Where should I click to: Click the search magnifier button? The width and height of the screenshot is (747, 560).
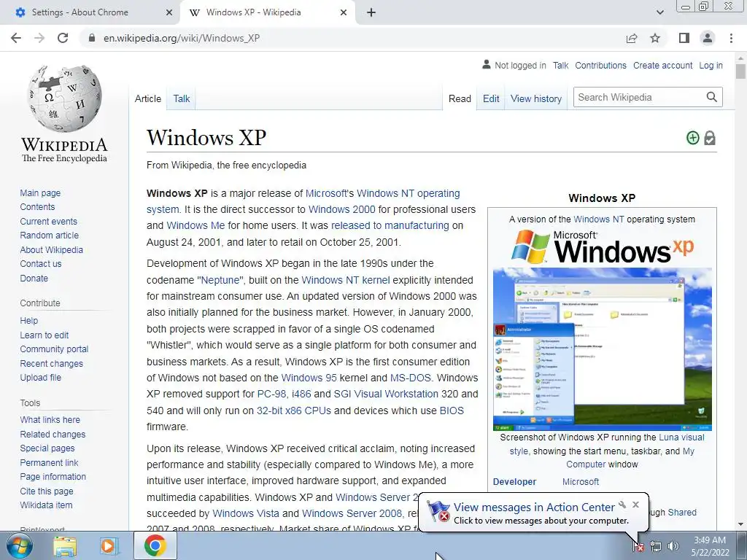click(x=712, y=97)
